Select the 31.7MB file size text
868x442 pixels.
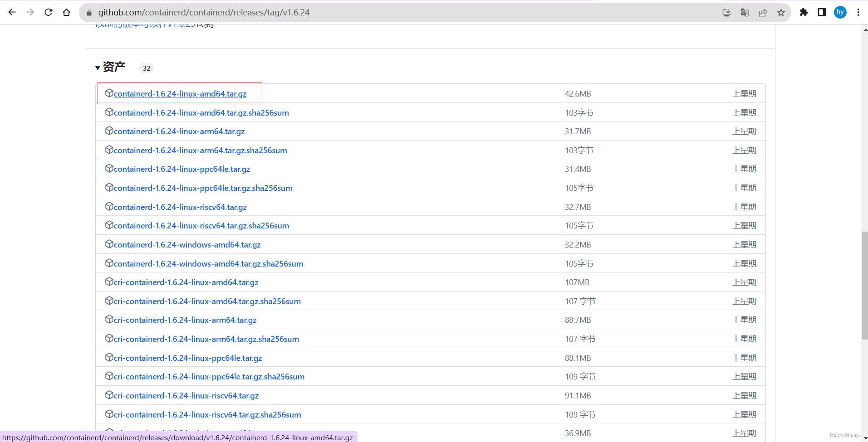(578, 131)
